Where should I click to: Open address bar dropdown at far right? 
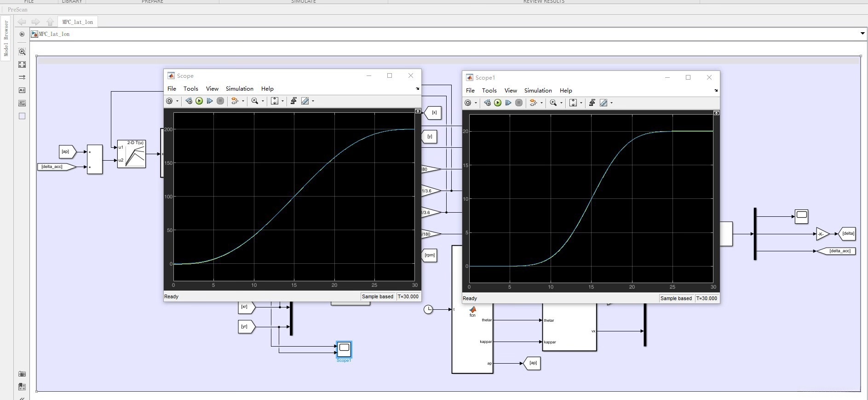pyautogui.click(x=862, y=34)
